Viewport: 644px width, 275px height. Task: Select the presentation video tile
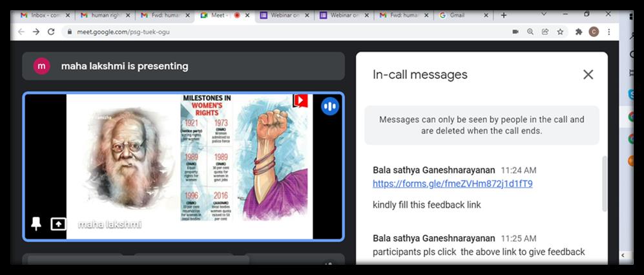click(x=183, y=166)
